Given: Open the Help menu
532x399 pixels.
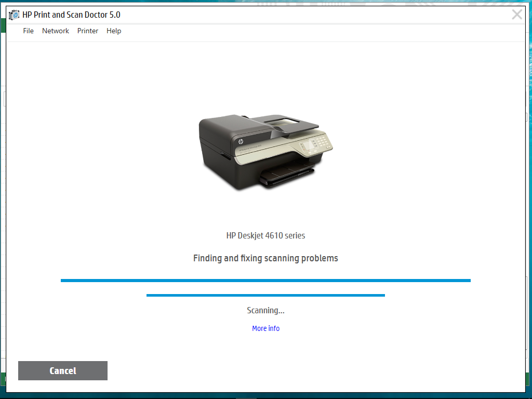Looking at the screenshot, I should point(113,31).
